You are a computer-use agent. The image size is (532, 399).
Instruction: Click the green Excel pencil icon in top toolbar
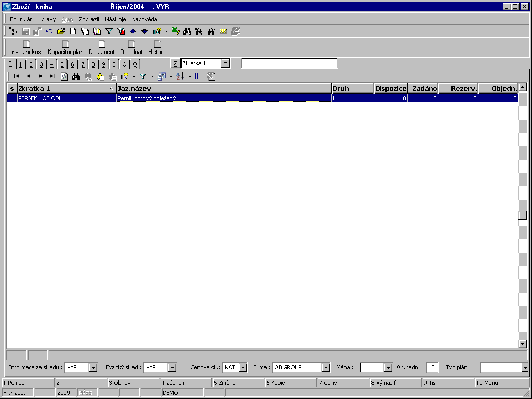[x=176, y=31]
